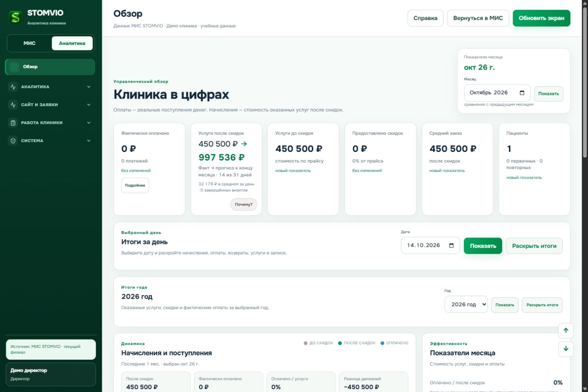Expand the Аналитика sidebar section
This screenshot has width=588, height=392.
pyautogui.click(x=50, y=87)
